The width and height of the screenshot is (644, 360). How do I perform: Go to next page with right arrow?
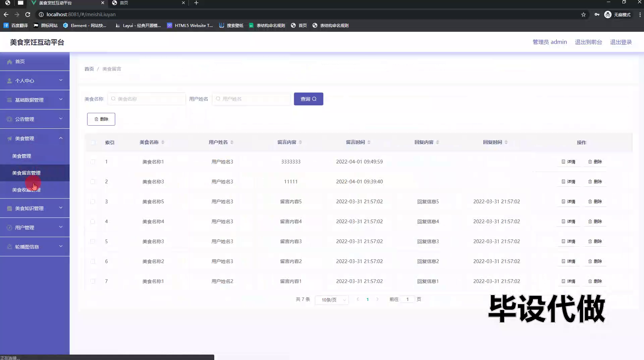tap(377, 299)
